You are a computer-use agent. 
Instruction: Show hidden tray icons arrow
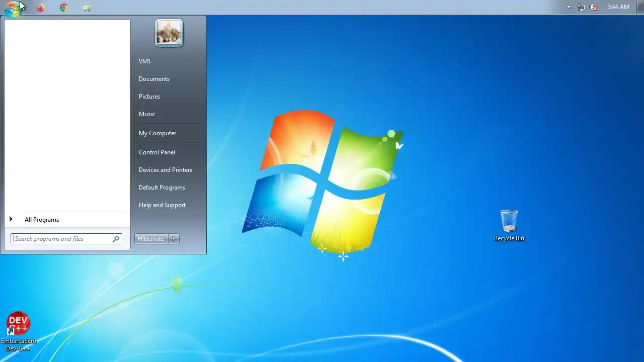[x=569, y=7]
